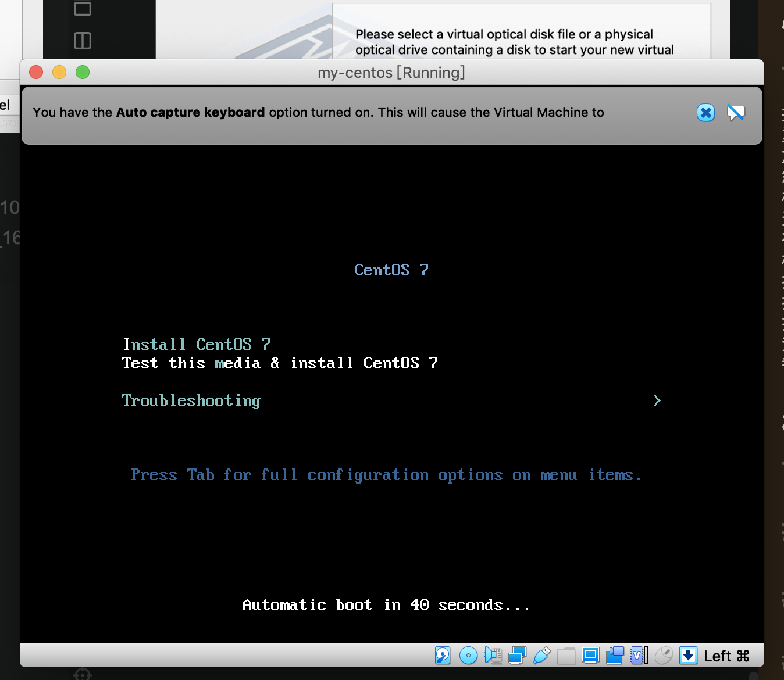Suppress future Auto capture keyboard messages
The height and width of the screenshot is (680, 784).
[736, 113]
